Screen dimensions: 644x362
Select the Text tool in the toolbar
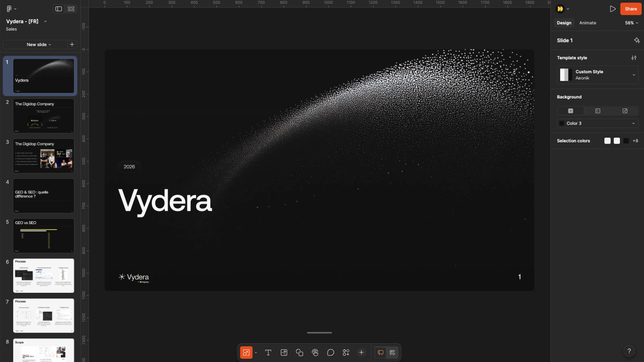268,353
